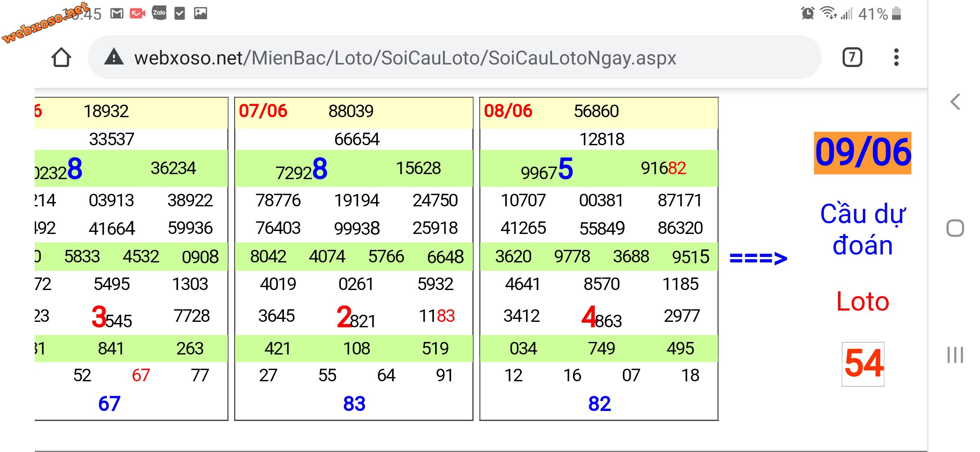Click the first prize 12818

coord(602,139)
